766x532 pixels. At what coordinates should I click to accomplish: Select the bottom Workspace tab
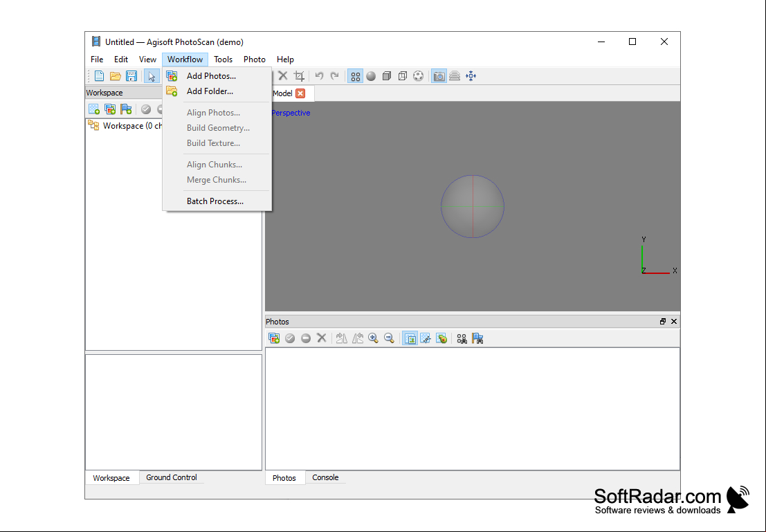111,478
